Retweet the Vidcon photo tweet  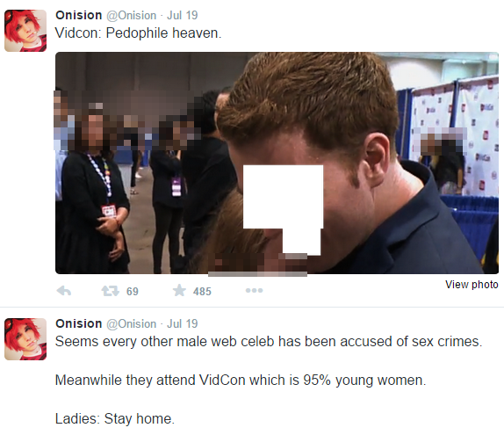tap(110, 291)
